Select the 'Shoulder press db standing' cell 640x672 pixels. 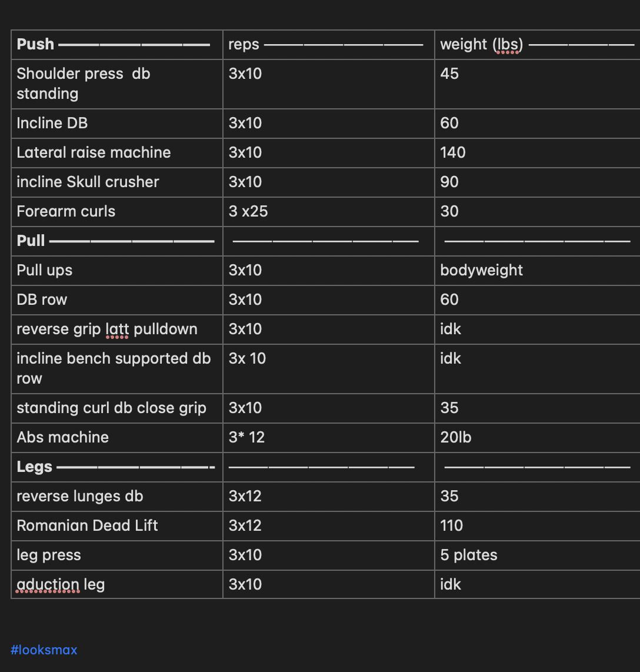coord(117,84)
